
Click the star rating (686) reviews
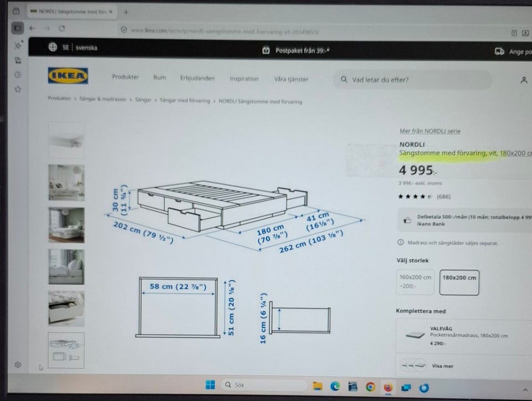[x=424, y=197]
